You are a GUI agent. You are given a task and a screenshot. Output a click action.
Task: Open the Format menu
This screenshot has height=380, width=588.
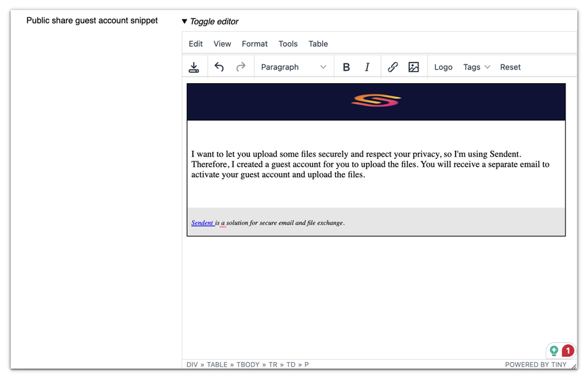pos(254,44)
